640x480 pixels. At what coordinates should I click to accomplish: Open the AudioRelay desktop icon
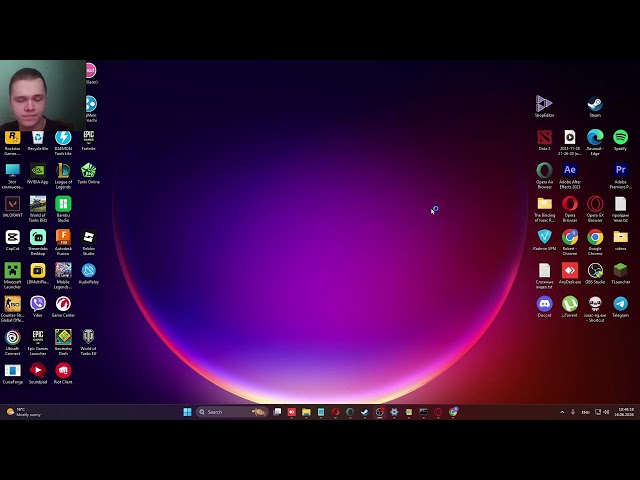[x=89, y=274]
